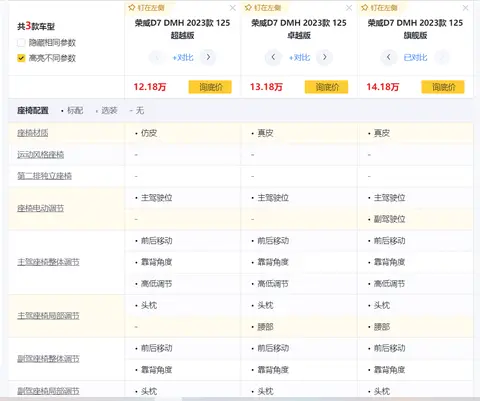Screen dimensions: 480x401
Task: Uncheck the 高亮不同参数 checkbox
Action: (x=21, y=58)
